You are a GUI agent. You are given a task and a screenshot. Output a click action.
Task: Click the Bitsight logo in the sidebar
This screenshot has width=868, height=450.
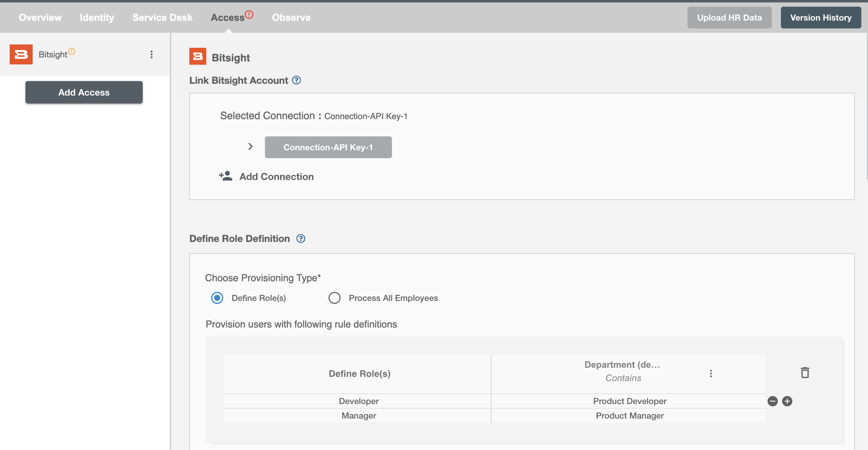pyautogui.click(x=21, y=54)
